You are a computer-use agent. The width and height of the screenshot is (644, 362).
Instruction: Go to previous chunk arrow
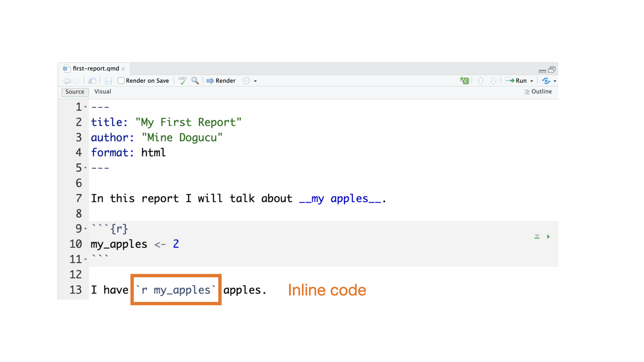[x=481, y=81]
